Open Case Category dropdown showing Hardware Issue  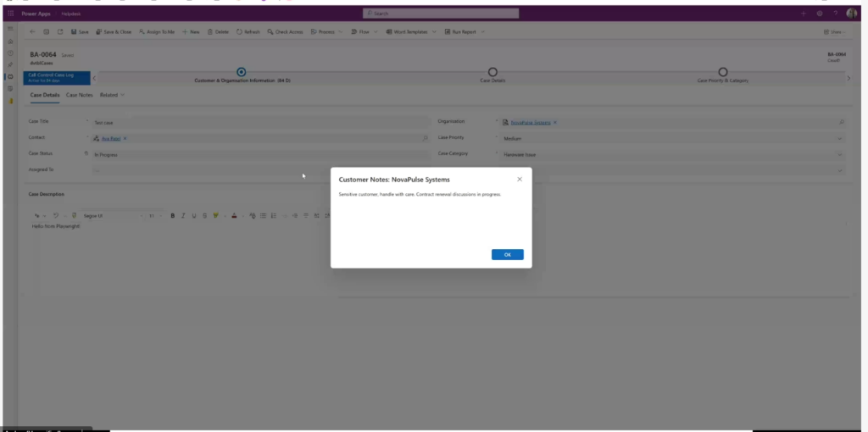pyautogui.click(x=673, y=154)
